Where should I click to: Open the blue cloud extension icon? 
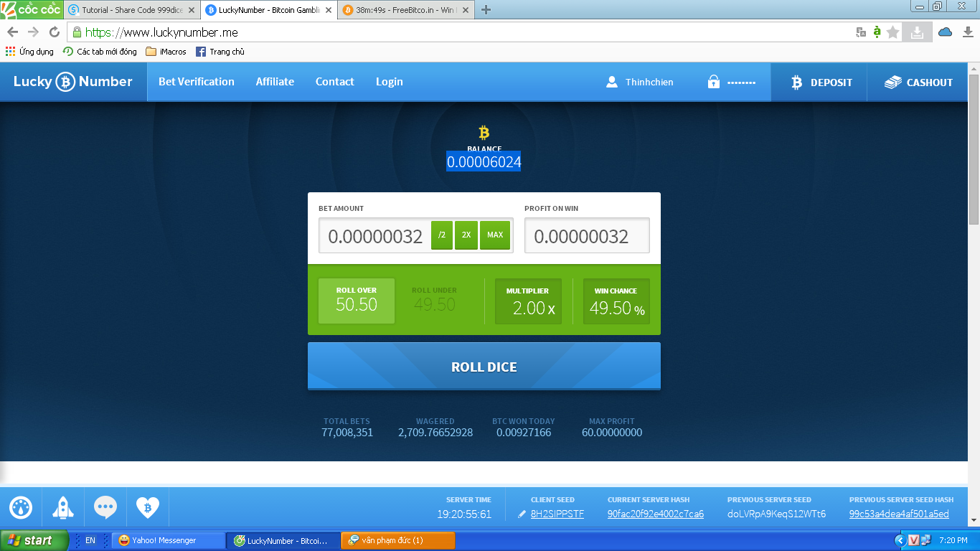point(945,32)
